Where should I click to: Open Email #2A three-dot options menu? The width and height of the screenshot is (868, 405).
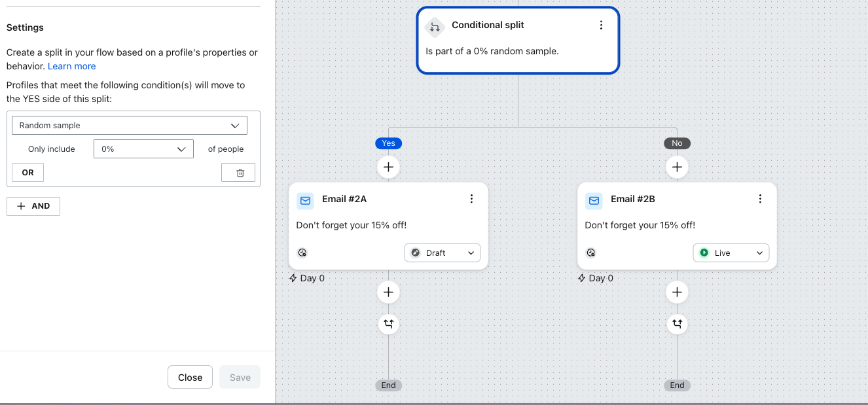[471, 199]
